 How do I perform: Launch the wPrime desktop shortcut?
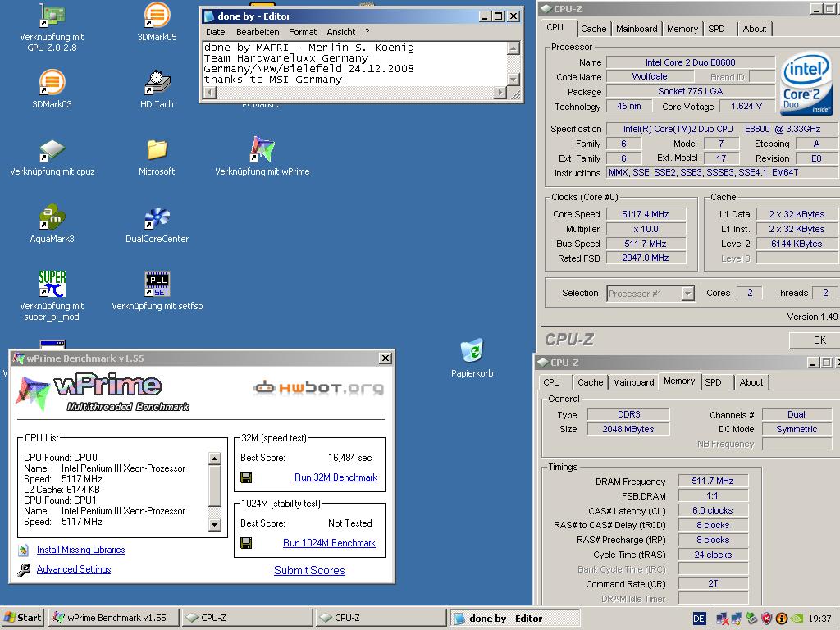[262, 157]
